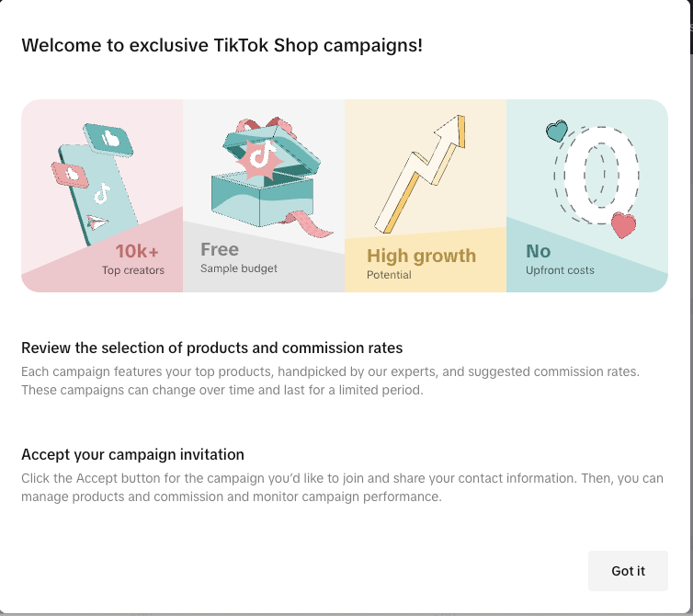
Task: Select the High growth Potential label
Action: click(x=421, y=263)
